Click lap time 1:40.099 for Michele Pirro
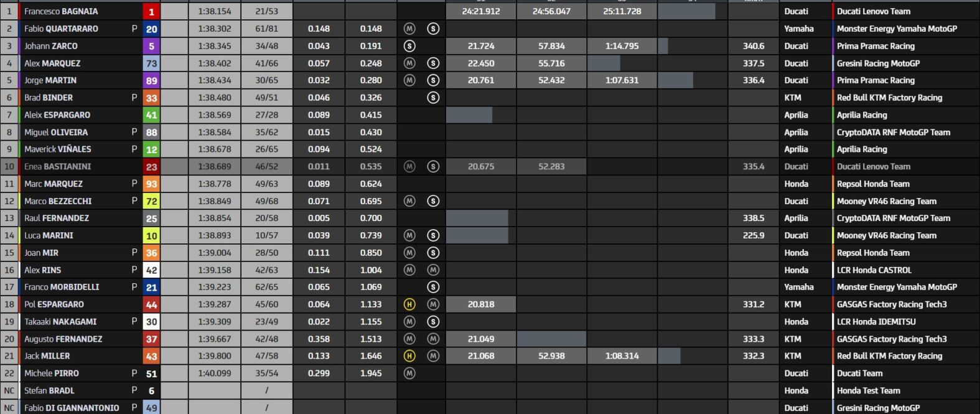Image resolution: width=980 pixels, height=414 pixels. 215,374
